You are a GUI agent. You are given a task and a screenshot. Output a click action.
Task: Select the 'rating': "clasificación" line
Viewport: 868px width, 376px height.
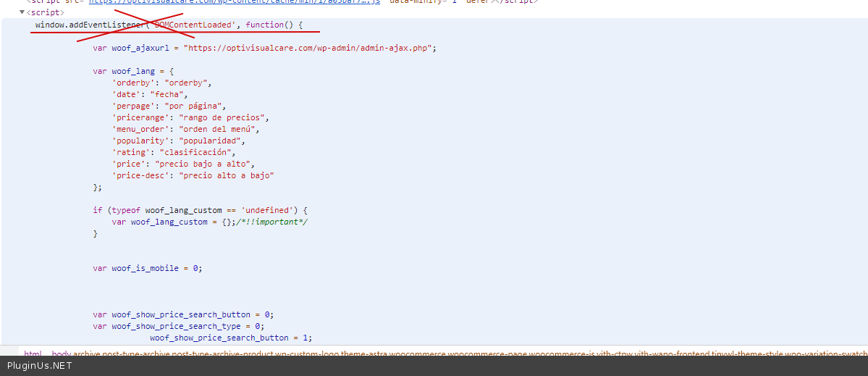coord(174,152)
